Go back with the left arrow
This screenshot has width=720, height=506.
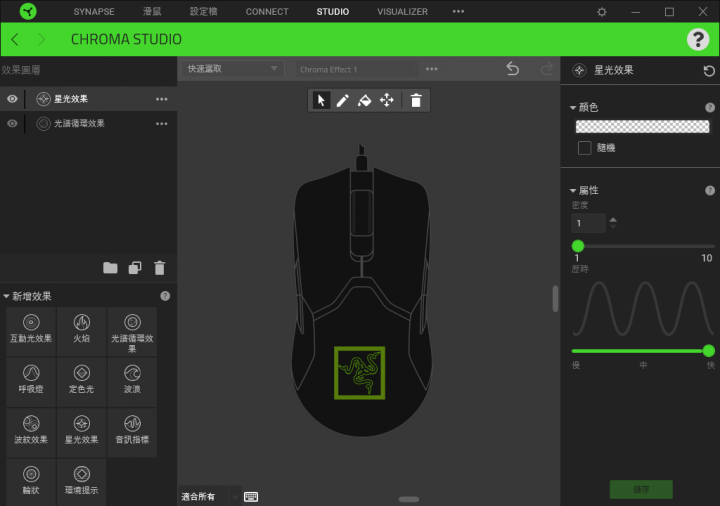coord(15,39)
